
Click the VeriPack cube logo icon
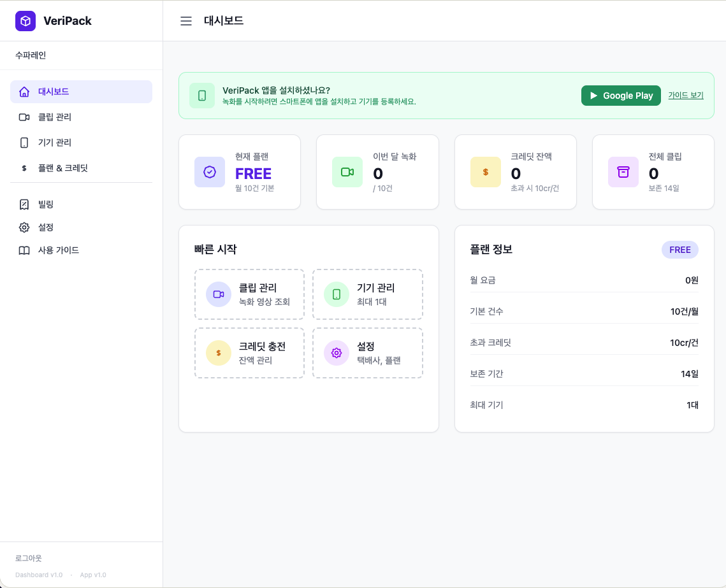25,21
